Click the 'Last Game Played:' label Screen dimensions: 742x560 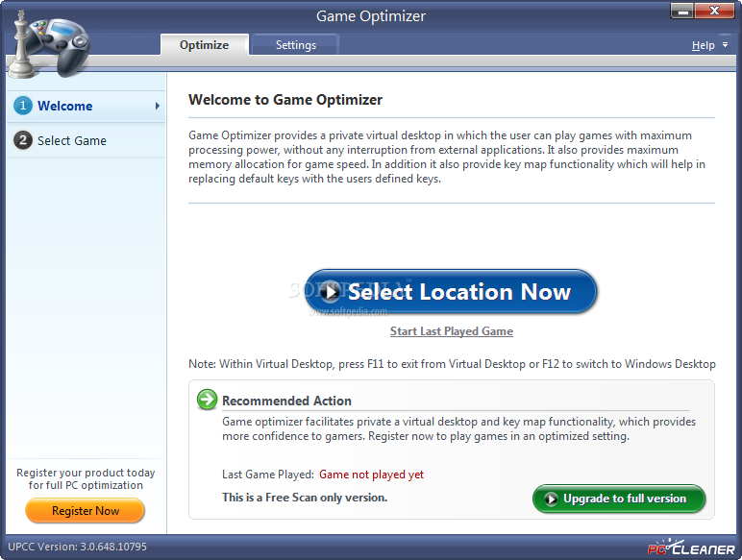[268, 475]
